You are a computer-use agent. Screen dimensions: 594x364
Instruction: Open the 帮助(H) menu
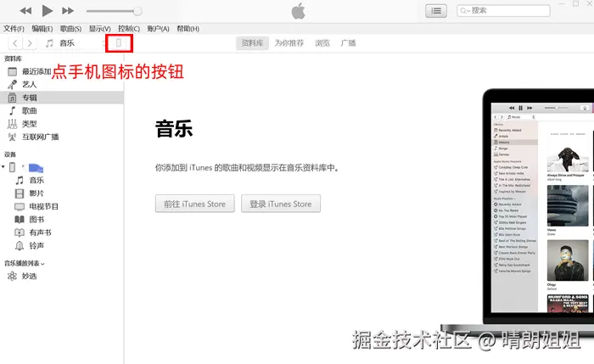click(188, 29)
